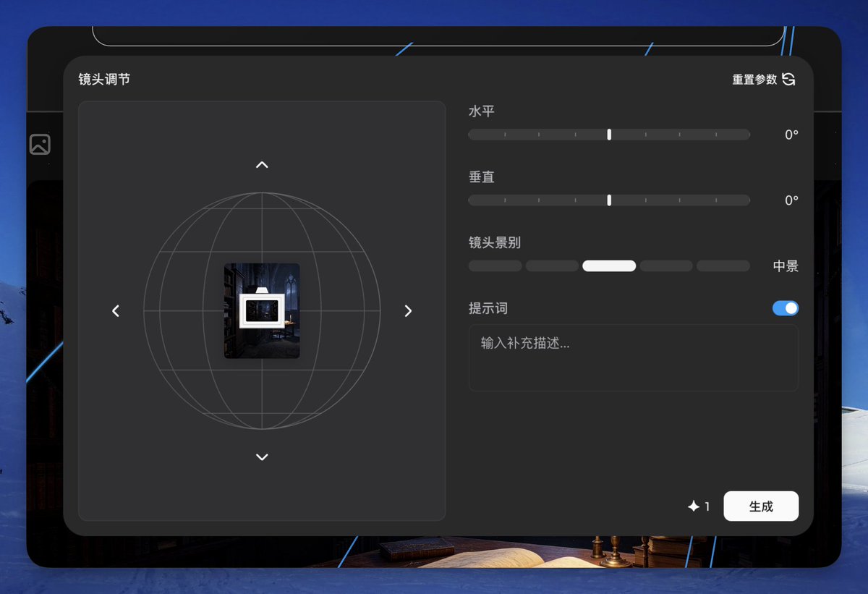The height and width of the screenshot is (594, 868).
Task: Select the second 镜头景别 segment
Action: coord(552,266)
